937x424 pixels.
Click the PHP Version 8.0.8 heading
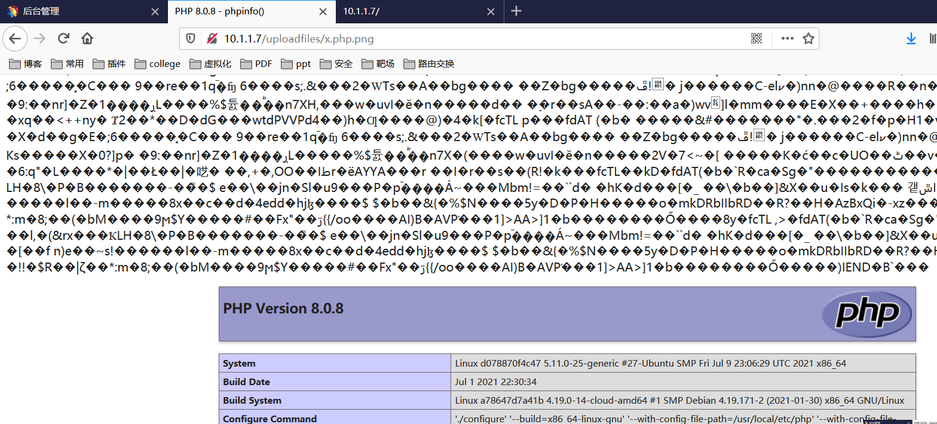pyautogui.click(x=283, y=309)
